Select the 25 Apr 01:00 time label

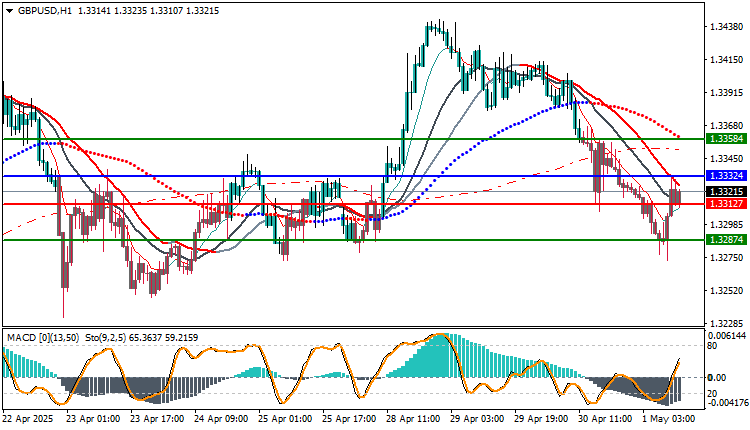285,419
